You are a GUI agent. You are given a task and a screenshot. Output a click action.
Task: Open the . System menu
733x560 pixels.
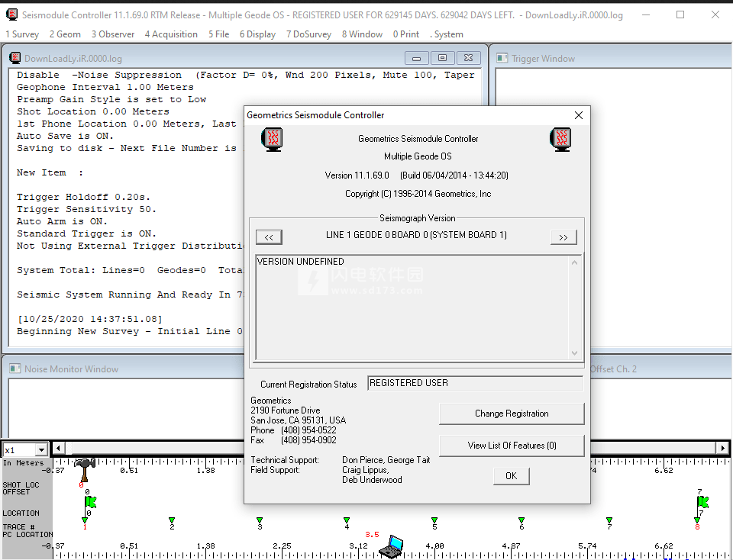[447, 34]
